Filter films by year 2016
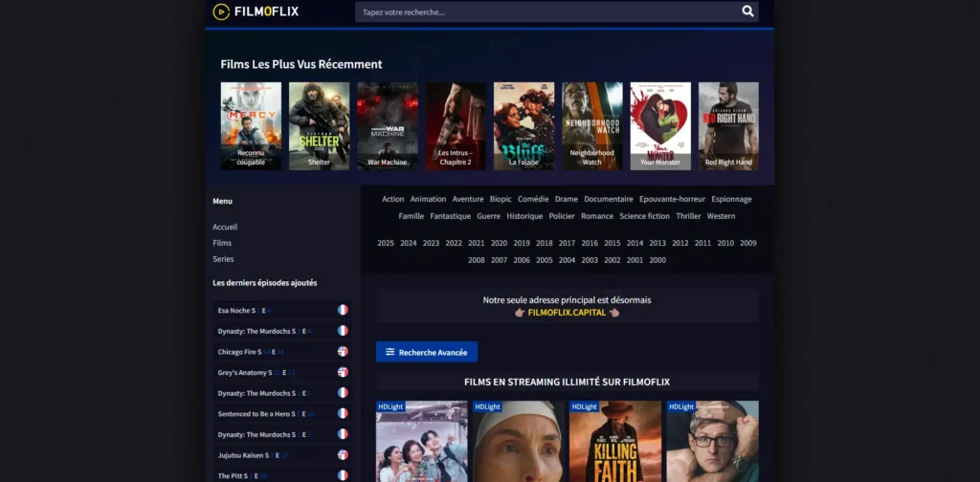980x482 pixels. [x=590, y=244]
